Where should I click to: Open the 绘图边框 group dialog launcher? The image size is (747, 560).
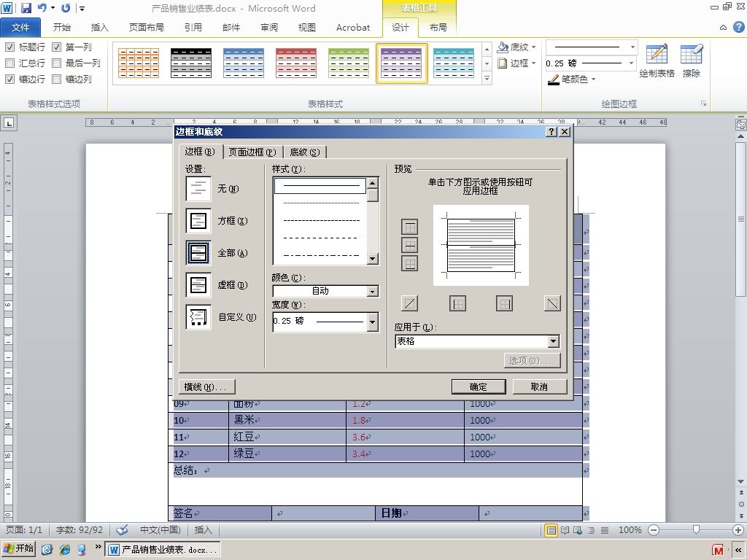pos(703,104)
